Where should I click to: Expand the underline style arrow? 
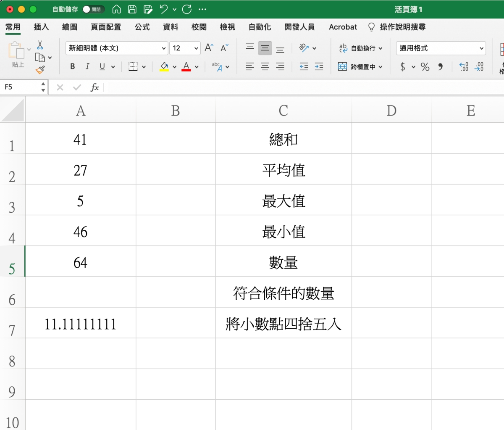tap(113, 67)
